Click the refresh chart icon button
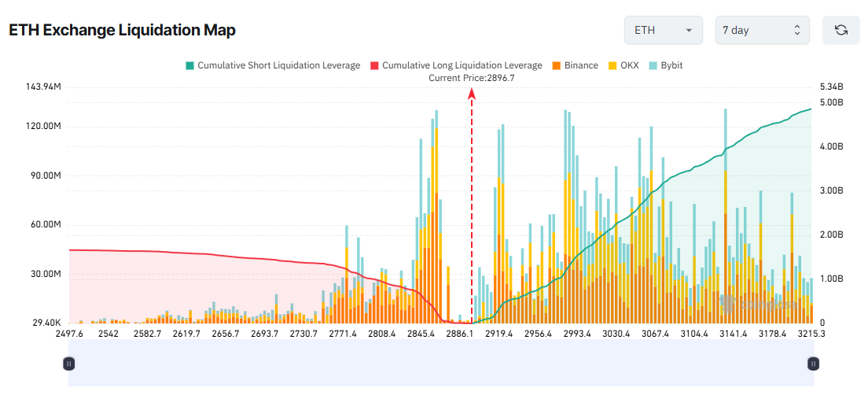 click(x=840, y=30)
